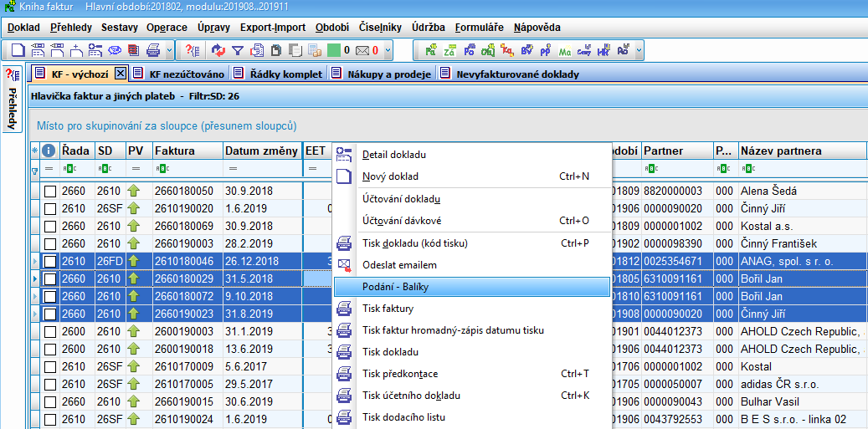The width and height of the screenshot is (868, 429).
Task: Expand first toolbar overflow arrow after printer
Action: pyautogui.click(x=169, y=50)
